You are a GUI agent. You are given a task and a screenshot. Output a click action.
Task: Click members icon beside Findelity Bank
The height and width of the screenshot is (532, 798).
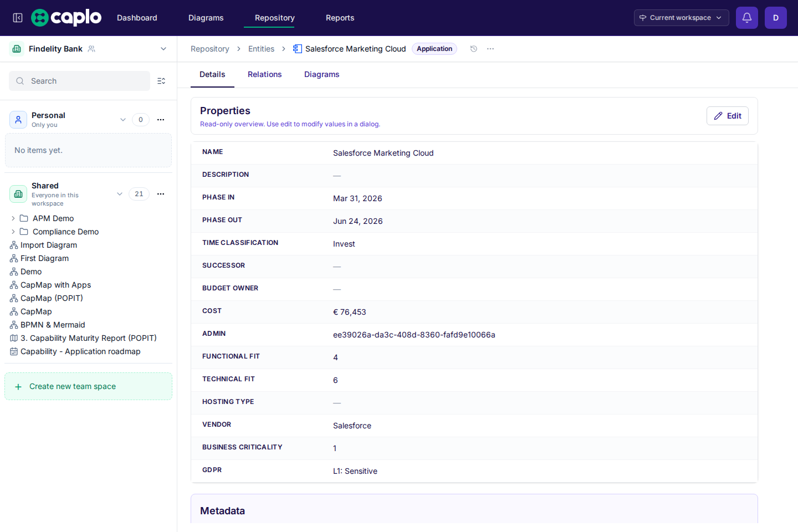[91, 49]
